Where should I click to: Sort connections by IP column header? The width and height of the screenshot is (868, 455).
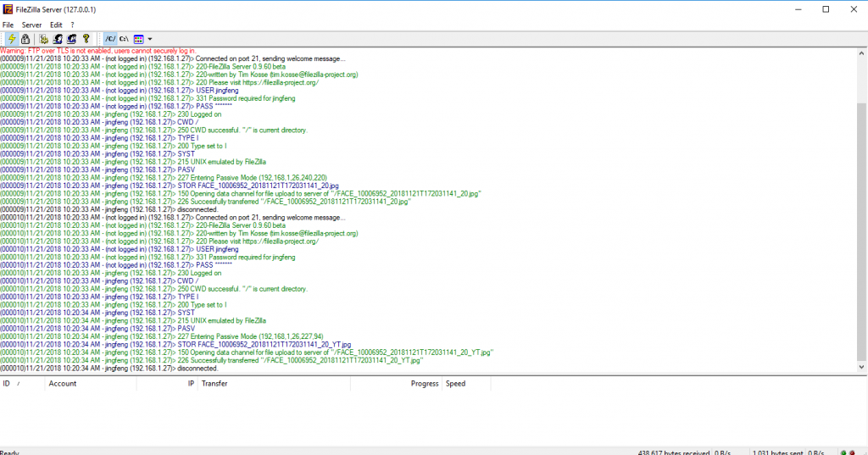click(x=167, y=384)
